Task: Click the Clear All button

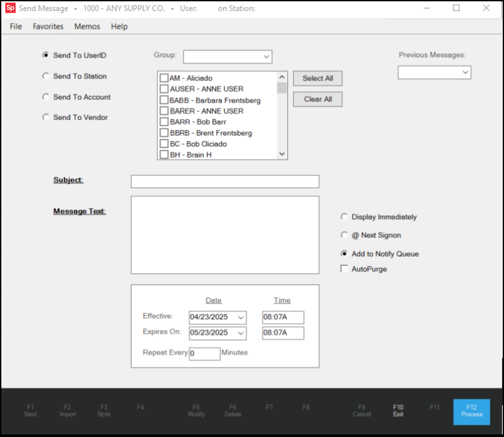Action: click(318, 99)
